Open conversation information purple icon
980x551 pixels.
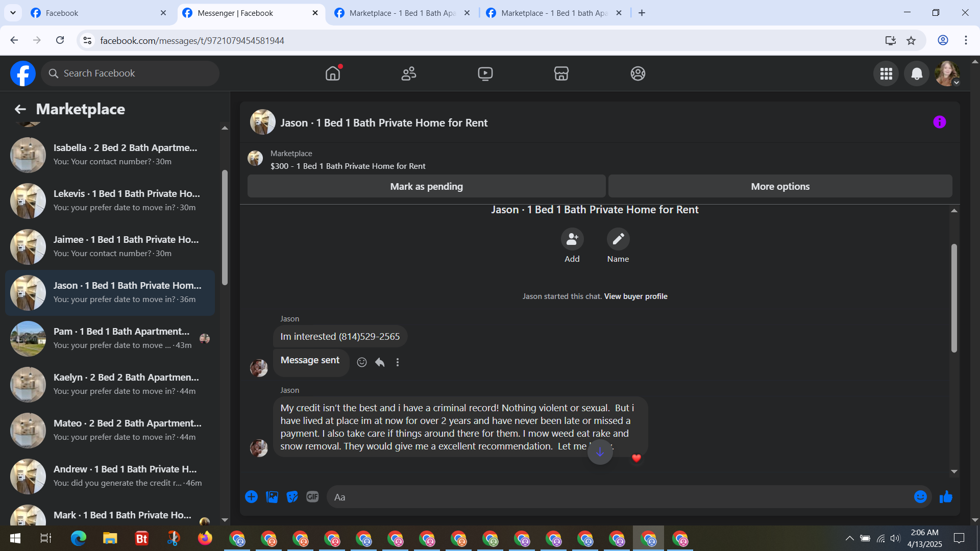pyautogui.click(x=940, y=122)
